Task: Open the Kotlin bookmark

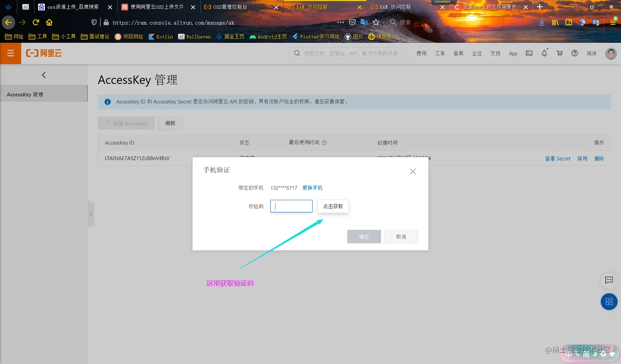Action: tap(161, 37)
